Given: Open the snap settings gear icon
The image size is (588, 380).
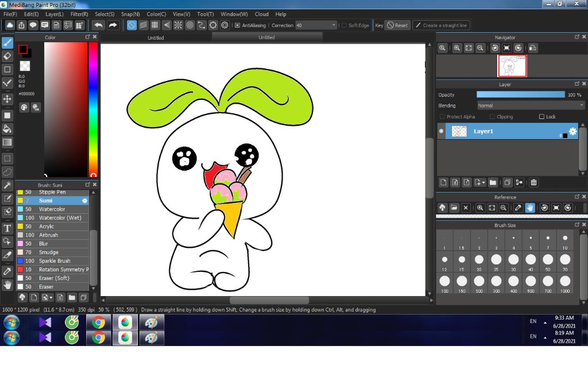Looking at the screenshot, I should point(225,25).
